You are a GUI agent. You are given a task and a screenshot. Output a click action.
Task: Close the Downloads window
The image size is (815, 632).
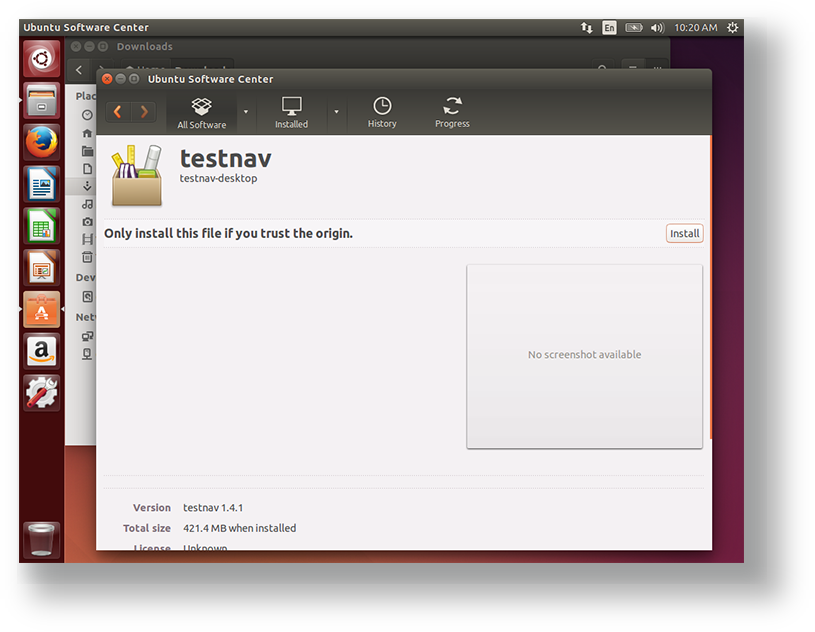(x=76, y=47)
